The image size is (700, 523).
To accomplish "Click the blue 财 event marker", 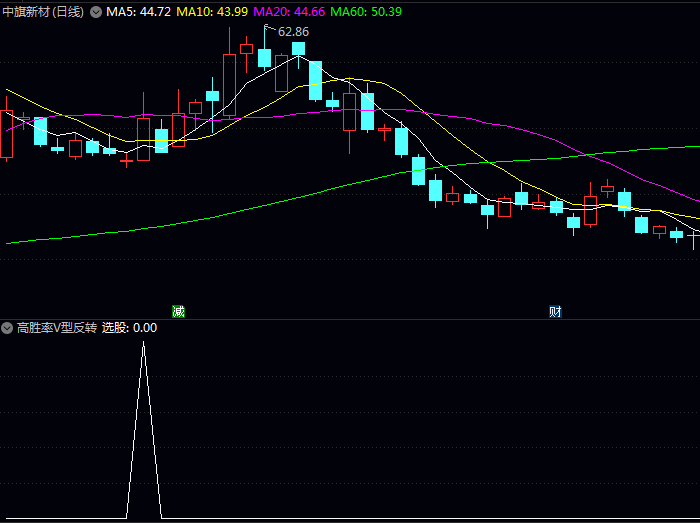I will pos(555,311).
